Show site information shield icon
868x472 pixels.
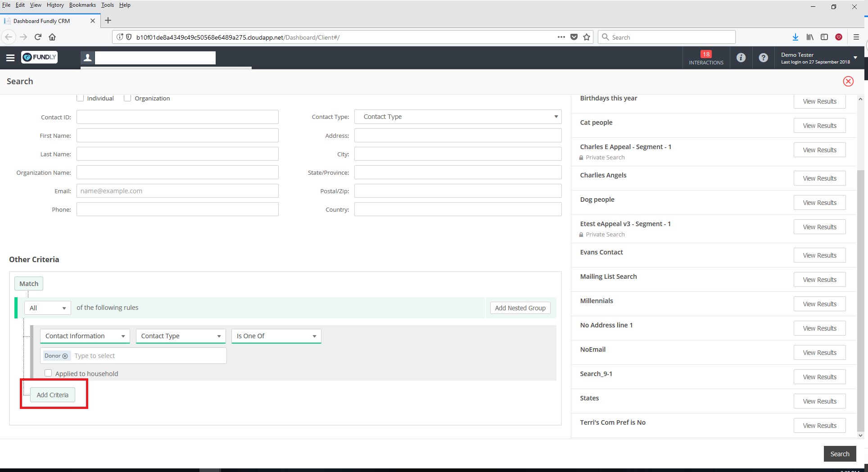pos(129,37)
